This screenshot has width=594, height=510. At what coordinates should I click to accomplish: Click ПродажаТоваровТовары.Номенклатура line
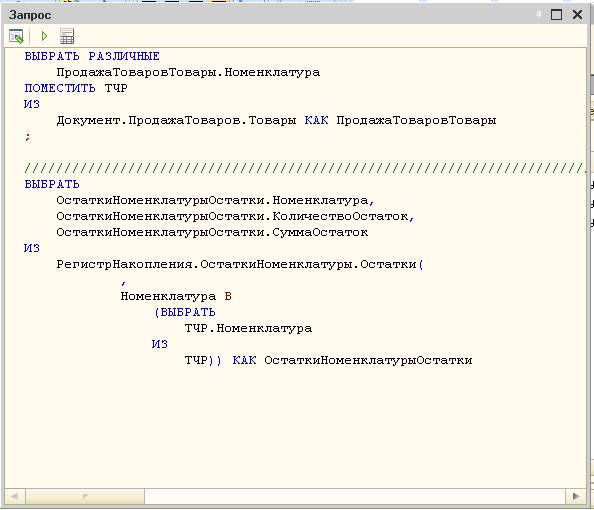coord(188,72)
